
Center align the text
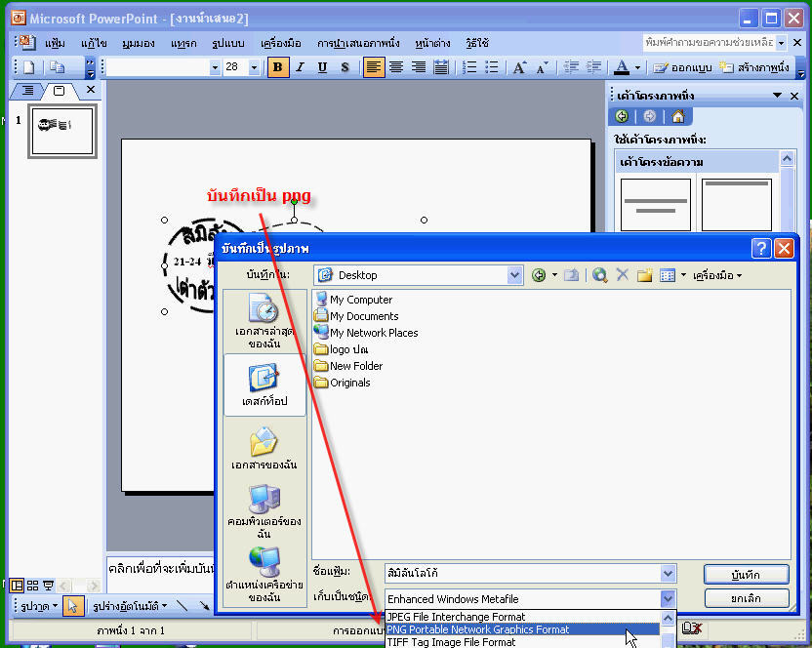[396, 67]
